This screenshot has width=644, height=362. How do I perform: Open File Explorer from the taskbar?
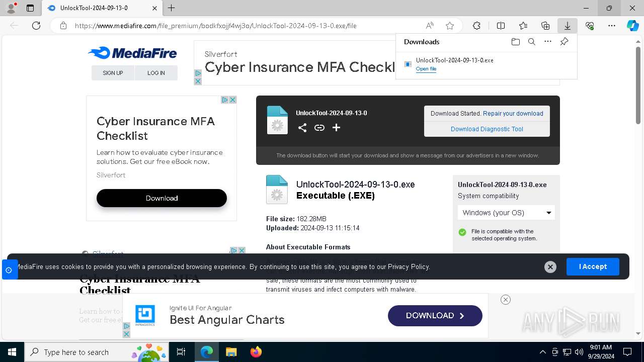click(231, 352)
